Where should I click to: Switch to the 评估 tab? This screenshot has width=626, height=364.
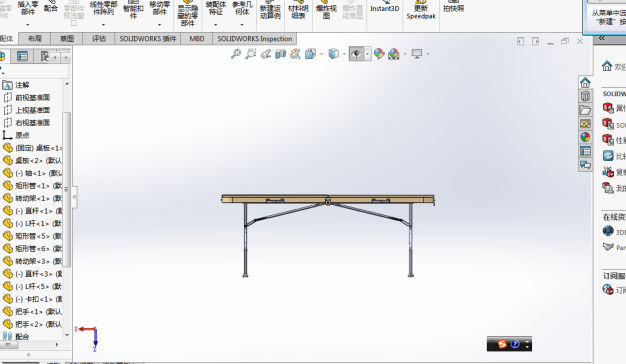click(99, 39)
